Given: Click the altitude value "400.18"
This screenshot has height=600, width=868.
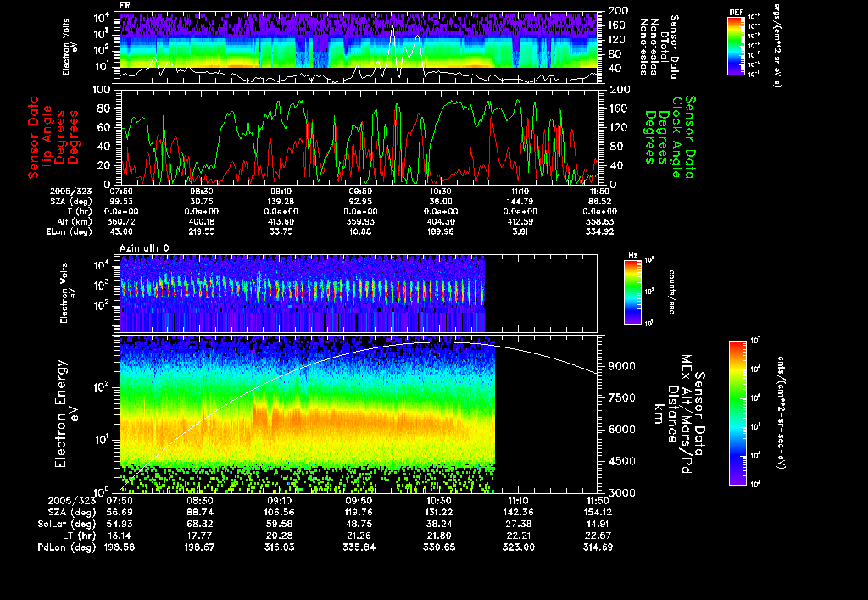Looking at the screenshot, I should [202, 221].
